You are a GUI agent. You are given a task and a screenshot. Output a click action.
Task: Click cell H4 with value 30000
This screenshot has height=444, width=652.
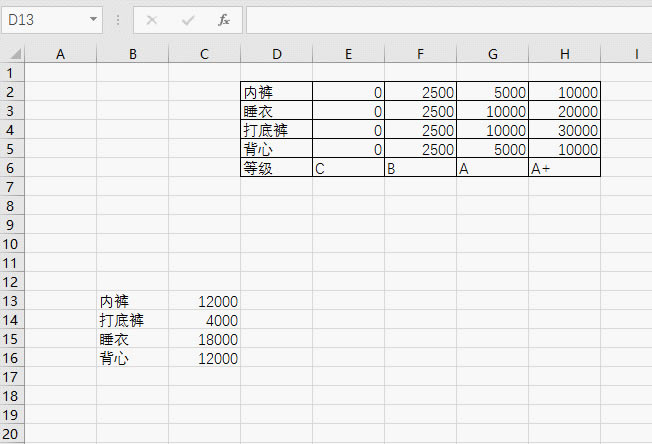564,130
